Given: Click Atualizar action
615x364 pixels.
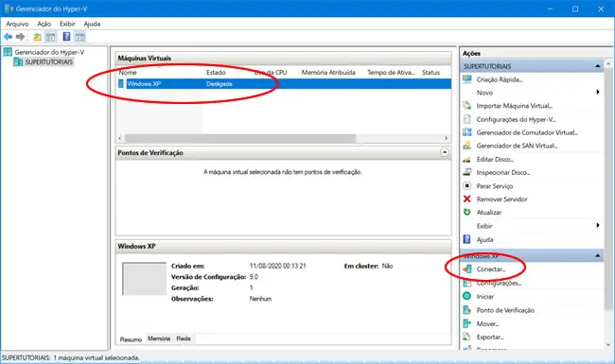Looking at the screenshot, I should click(489, 213).
